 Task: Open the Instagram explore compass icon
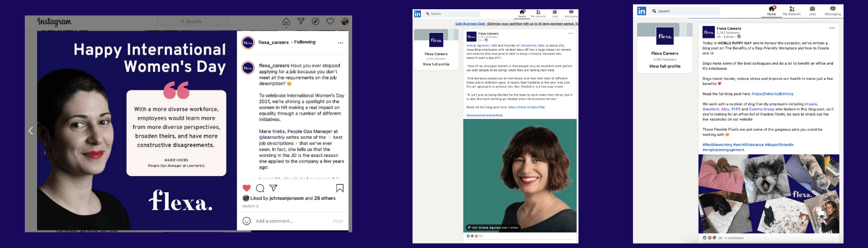[316, 22]
